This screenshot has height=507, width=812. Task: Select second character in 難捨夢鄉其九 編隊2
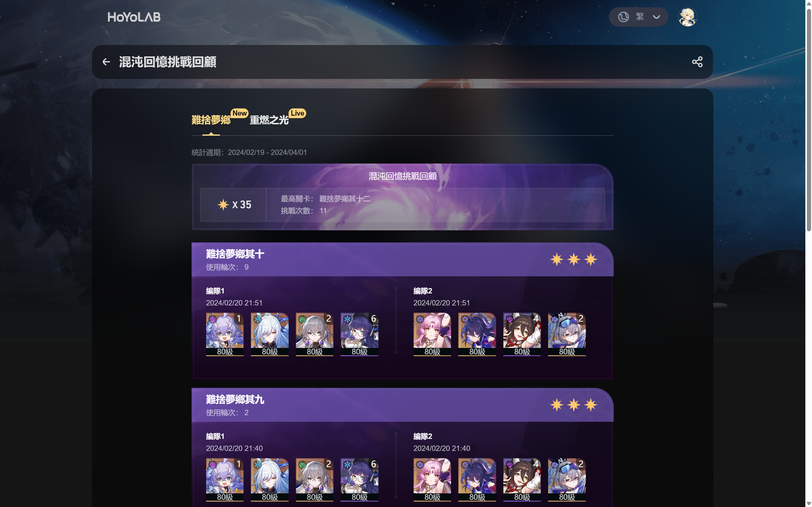coord(477,480)
